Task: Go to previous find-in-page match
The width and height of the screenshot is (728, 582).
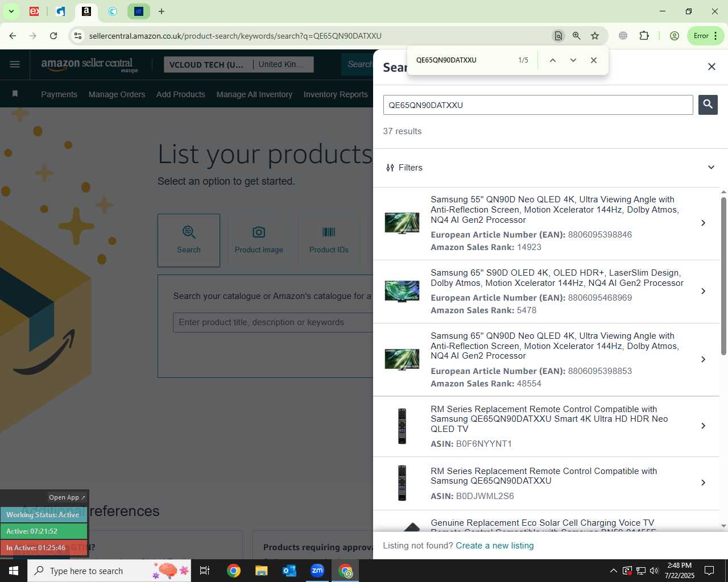Action: click(x=552, y=60)
